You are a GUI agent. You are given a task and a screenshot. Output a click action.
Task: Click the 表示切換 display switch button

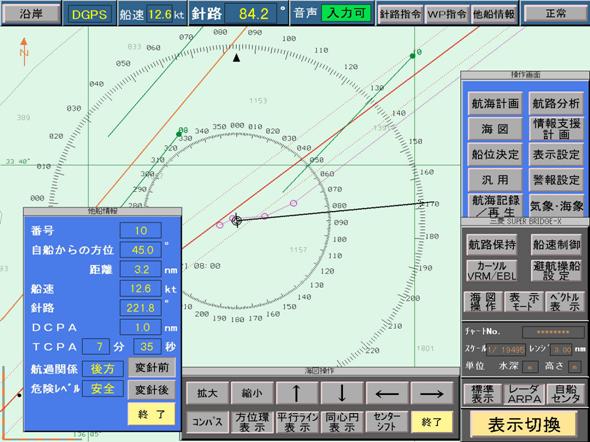coord(524,425)
